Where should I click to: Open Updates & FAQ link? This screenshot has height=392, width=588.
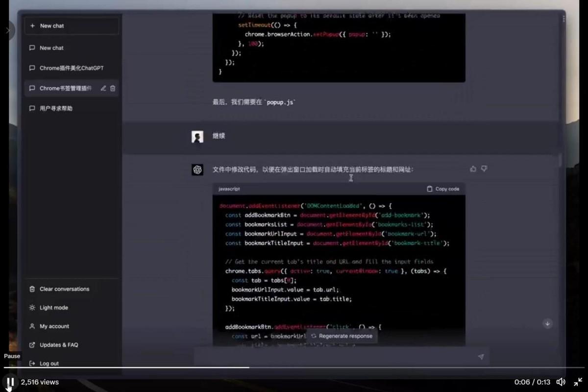pos(72,345)
